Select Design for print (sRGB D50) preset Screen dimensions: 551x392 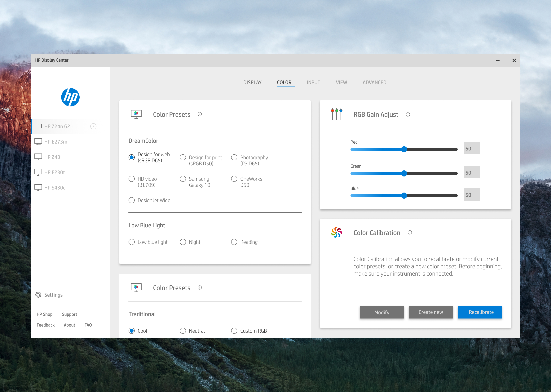click(x=183, y=157)
